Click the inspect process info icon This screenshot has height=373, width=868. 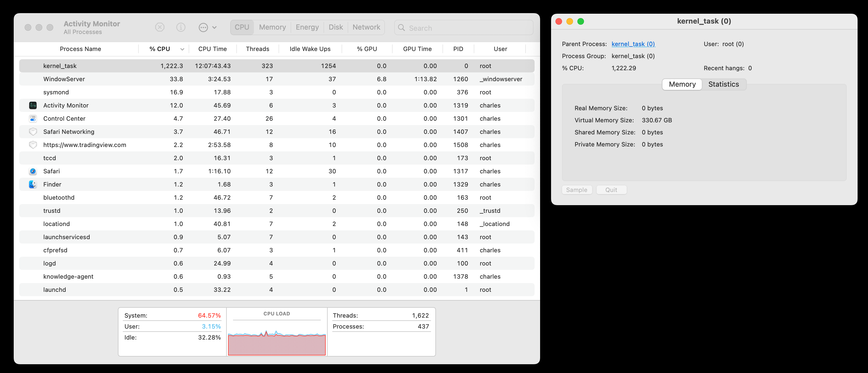(x=181, y=27)
